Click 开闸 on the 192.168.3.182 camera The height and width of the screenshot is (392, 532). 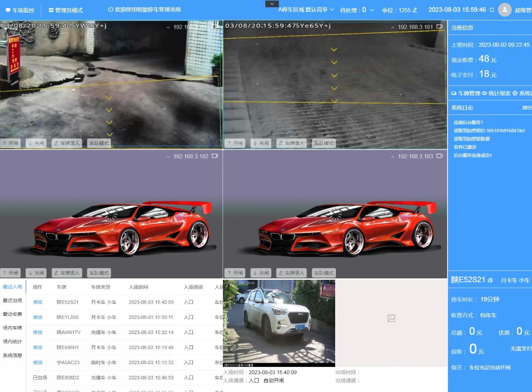pyautogui.click(x=10, y=273)
